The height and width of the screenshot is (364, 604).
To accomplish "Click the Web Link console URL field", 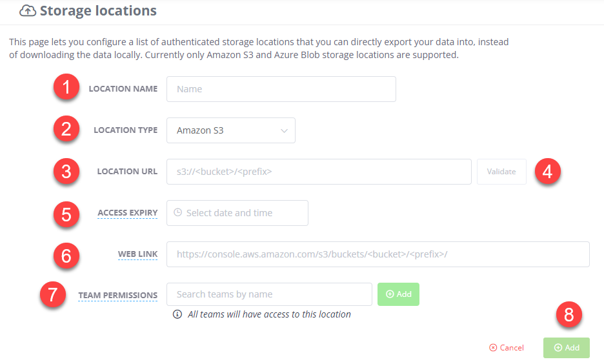I will 377,254.
